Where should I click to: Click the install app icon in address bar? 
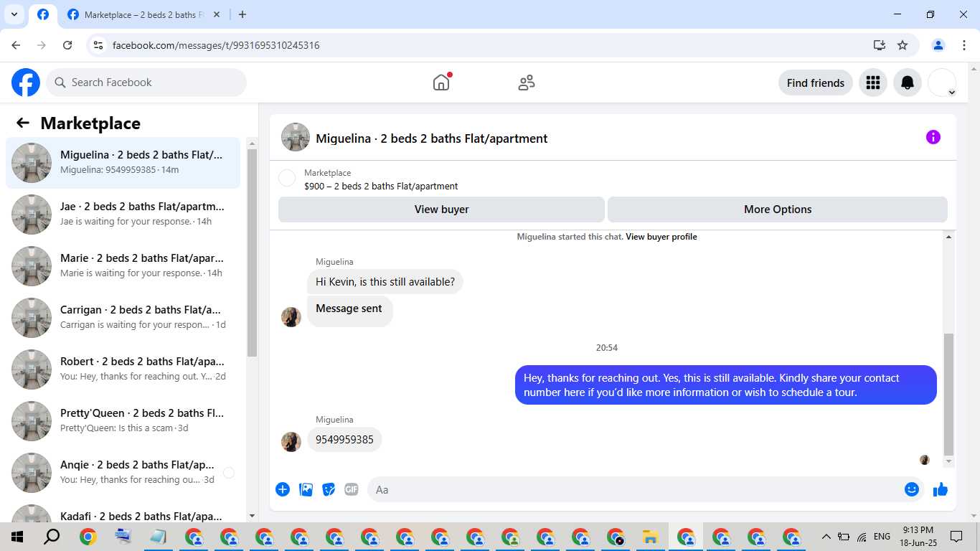[880, 45]
